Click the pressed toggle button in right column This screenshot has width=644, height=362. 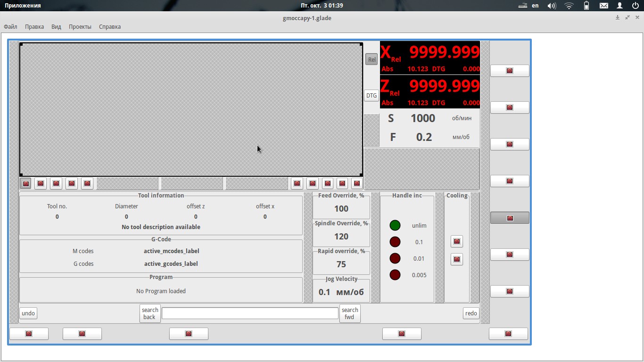tap(510, 218)
